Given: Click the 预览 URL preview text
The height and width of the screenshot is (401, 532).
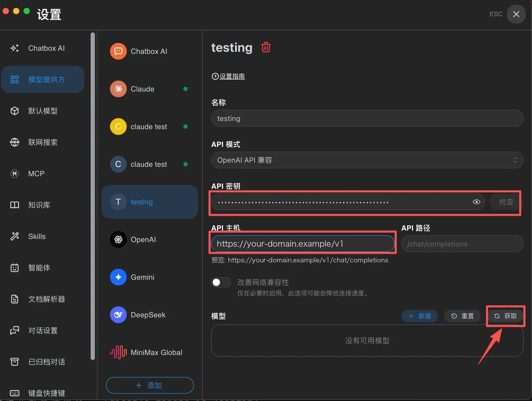Looking at the screenshot, I should (x=300, y=260).
